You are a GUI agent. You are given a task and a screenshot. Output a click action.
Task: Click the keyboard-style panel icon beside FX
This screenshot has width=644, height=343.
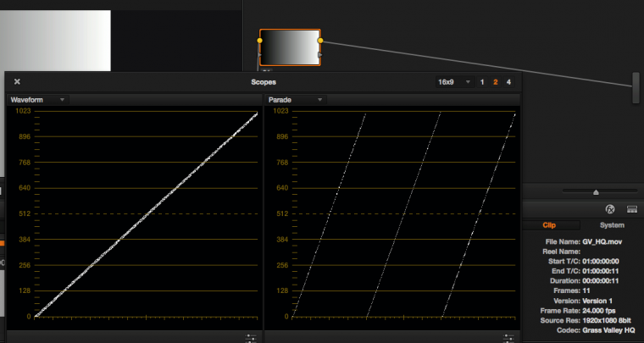pyautogui.click(x=631, y=208)
